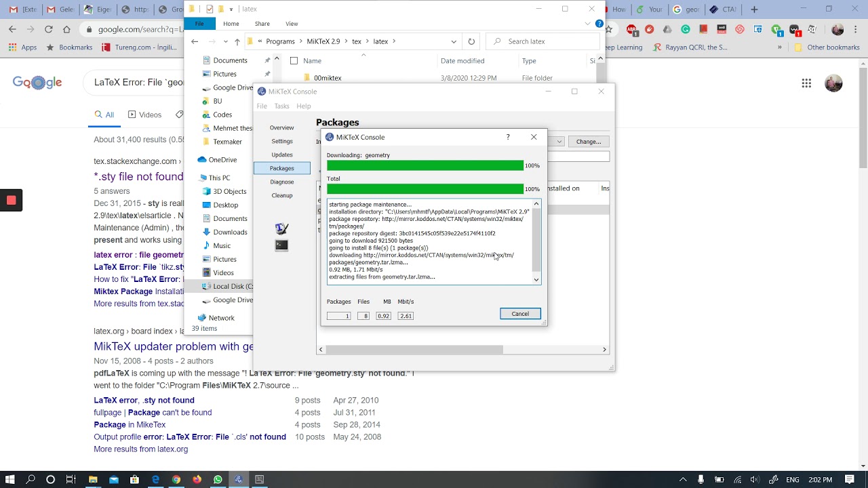
Task: Open the View ribbon tab in File Explorer
Action: click(292, 24)
